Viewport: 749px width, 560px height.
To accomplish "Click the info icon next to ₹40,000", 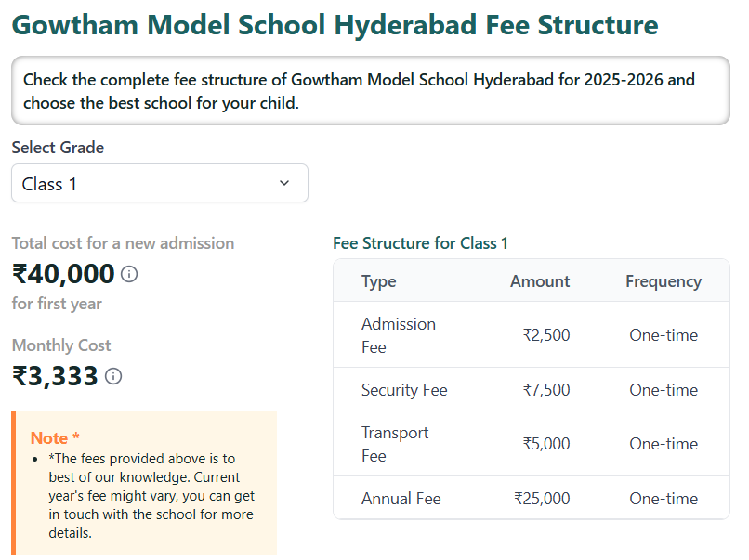I will click(129, 274).
